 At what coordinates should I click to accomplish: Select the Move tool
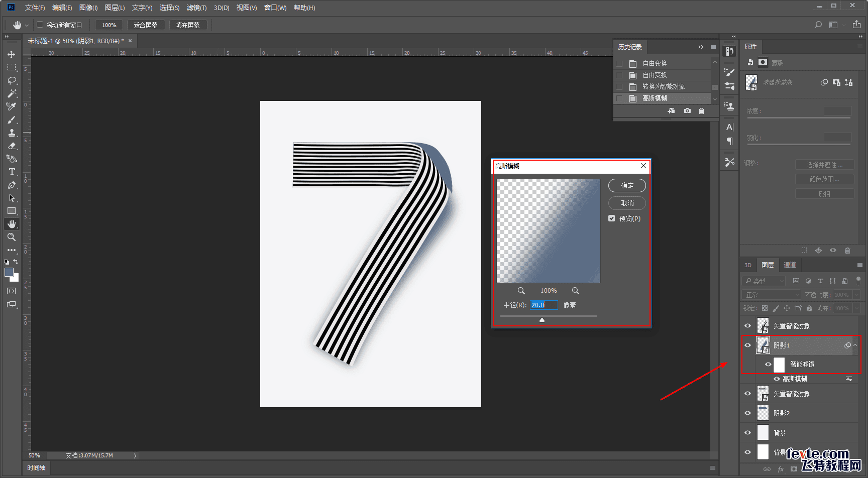point(12,54)
